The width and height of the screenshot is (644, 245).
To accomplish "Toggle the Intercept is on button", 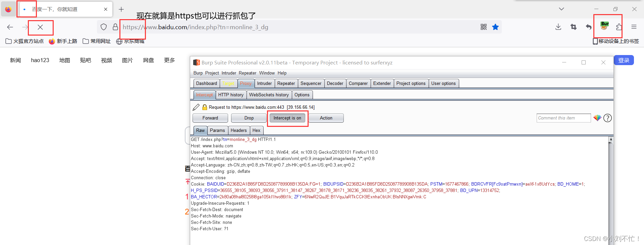I will click(287, 118).
